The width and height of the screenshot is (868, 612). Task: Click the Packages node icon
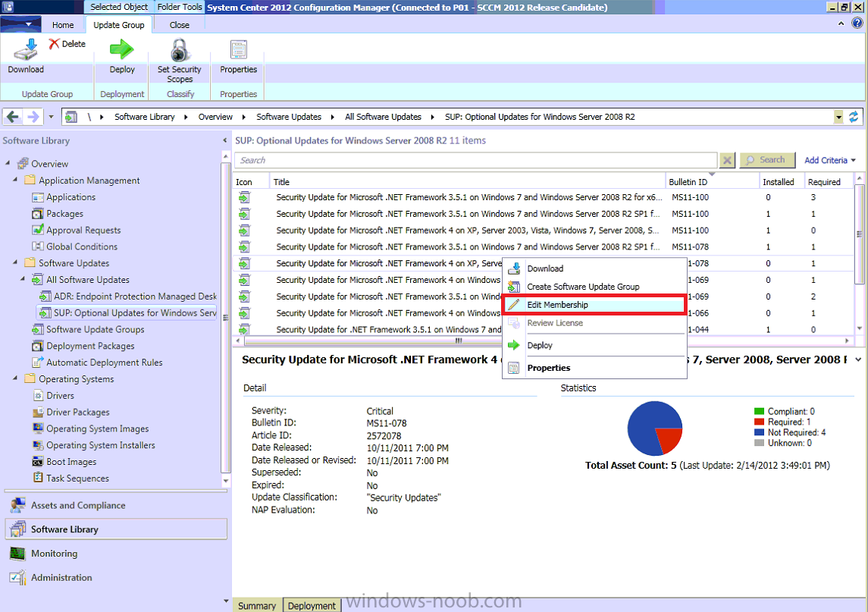coord(38,214)
